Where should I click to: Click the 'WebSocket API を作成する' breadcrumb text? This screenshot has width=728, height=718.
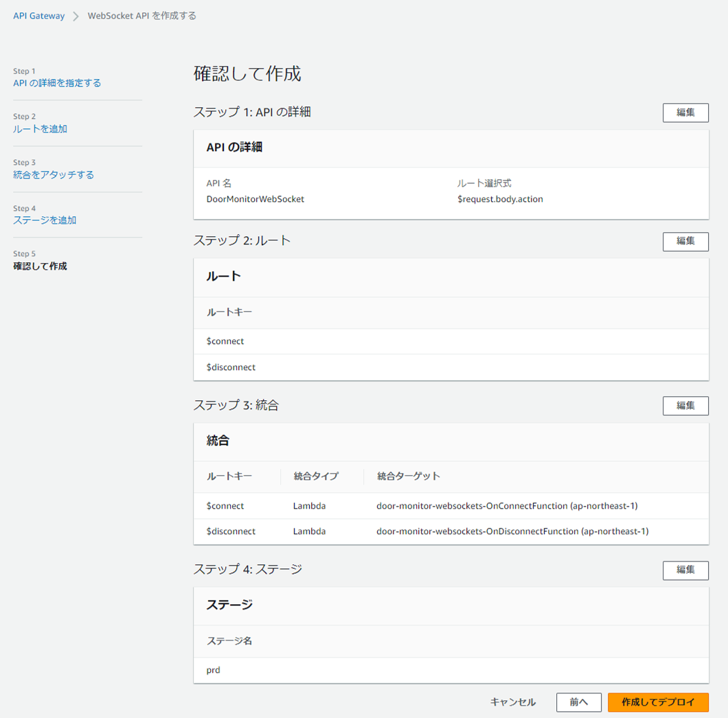(x=141, y=16)
